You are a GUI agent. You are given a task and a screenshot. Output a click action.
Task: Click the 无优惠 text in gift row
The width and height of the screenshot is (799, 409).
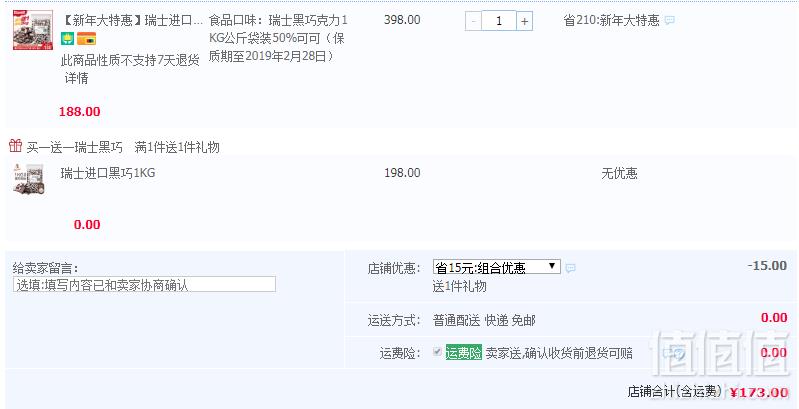tap(619, 174)
